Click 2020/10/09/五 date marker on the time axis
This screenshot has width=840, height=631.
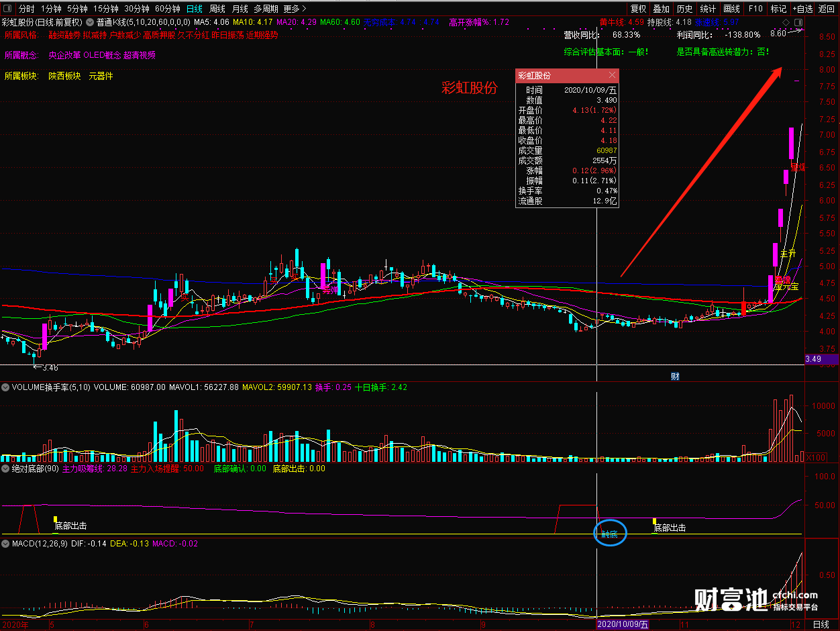click(623, 625)
